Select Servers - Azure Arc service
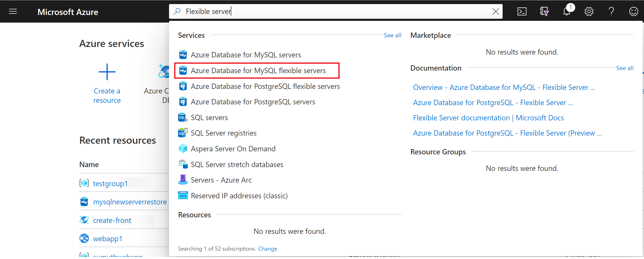Image resolution: width=644 pixels, height=259 pixels. [221, 180]
